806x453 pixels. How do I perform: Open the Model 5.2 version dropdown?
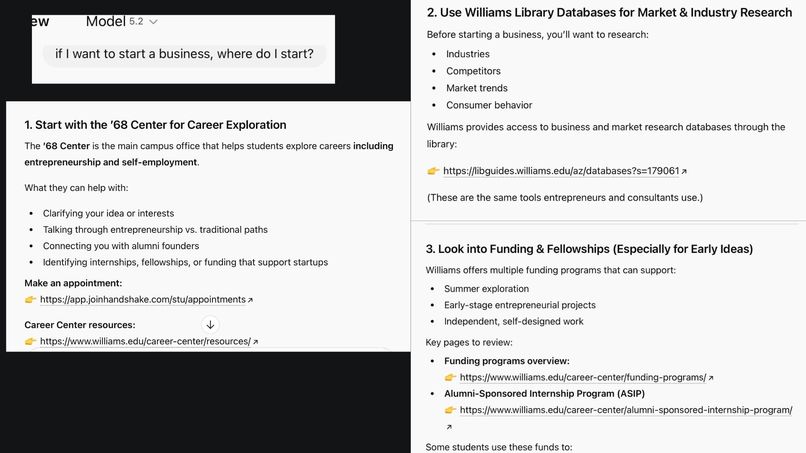point(122,22)
